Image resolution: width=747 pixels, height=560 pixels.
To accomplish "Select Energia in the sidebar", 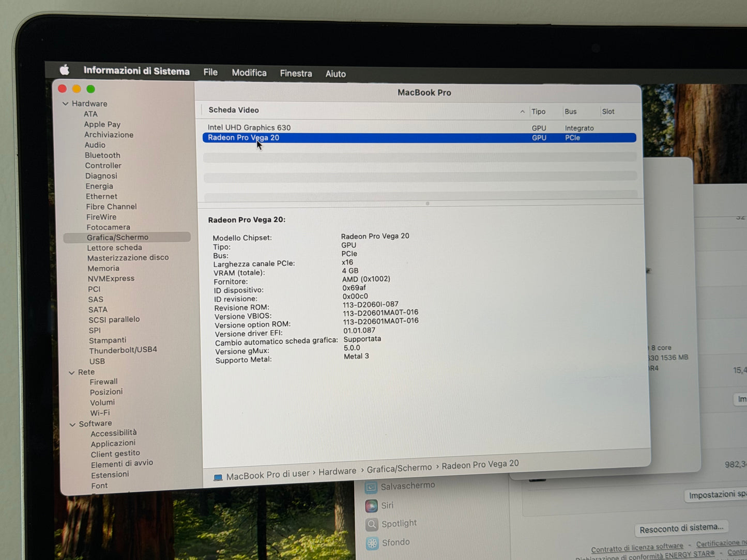I will (x=99, y=186).
